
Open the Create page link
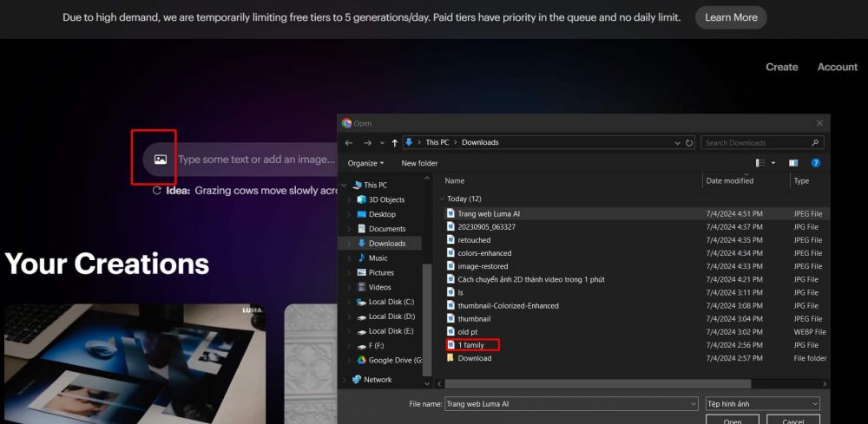tap(782, 67)
